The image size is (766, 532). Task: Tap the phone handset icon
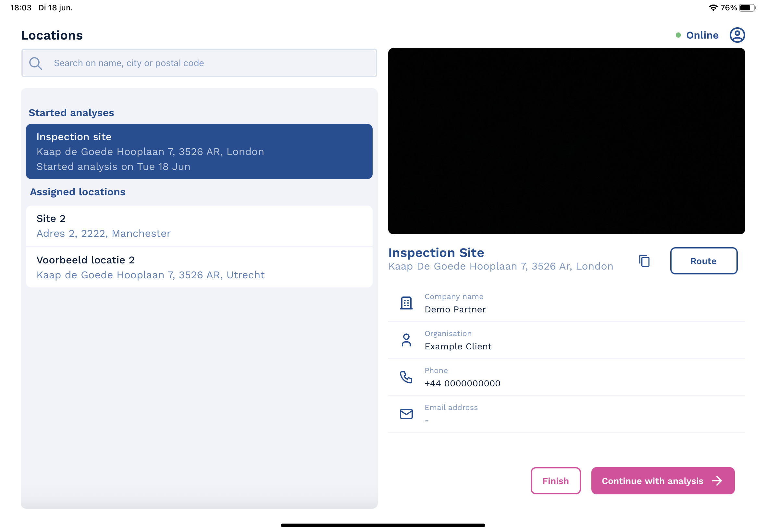[x=406, y=377]
